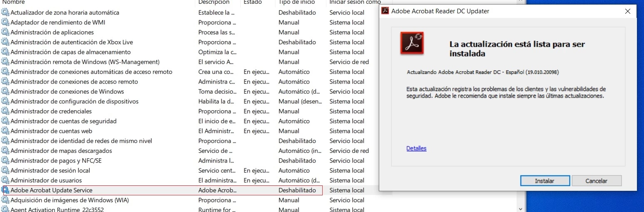The height and width of the screenshot is (212, 644).
Task: Click the Adobe Acrobat logo in updater dialog
Action: 412,43
